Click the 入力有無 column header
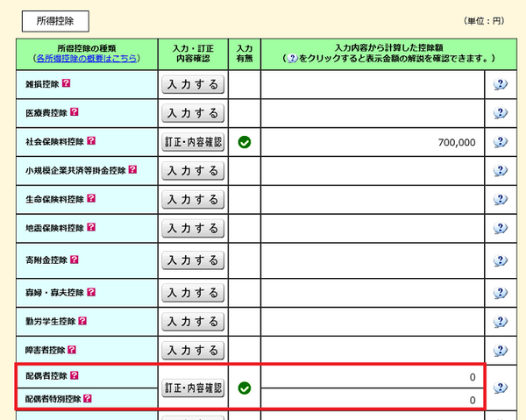 point(245,53)
